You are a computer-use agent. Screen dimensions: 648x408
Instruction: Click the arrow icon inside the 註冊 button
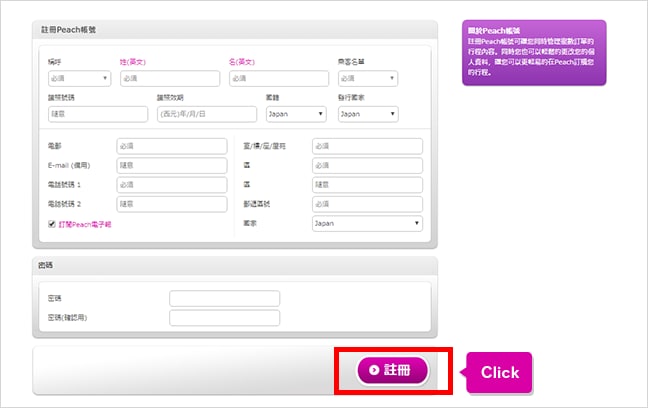(x=374, y=370)
